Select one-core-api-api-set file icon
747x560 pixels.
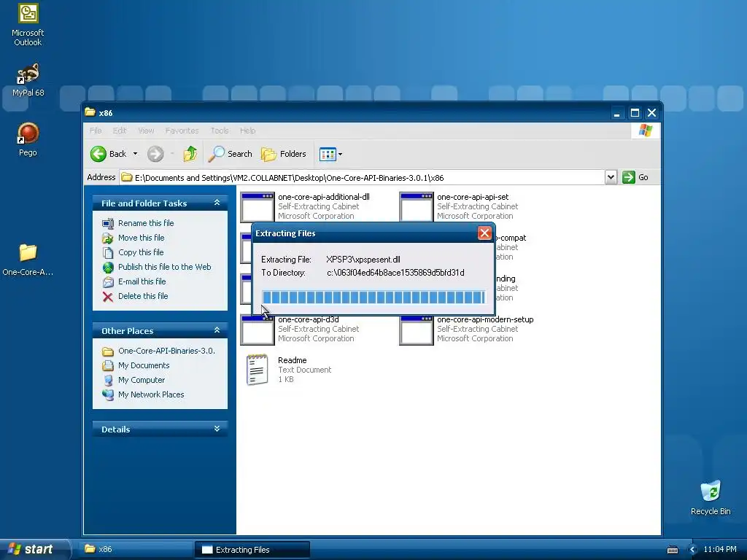417,206
